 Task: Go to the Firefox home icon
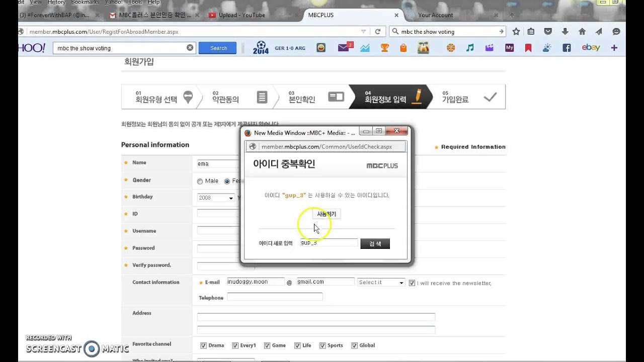[x=582, y=31]
